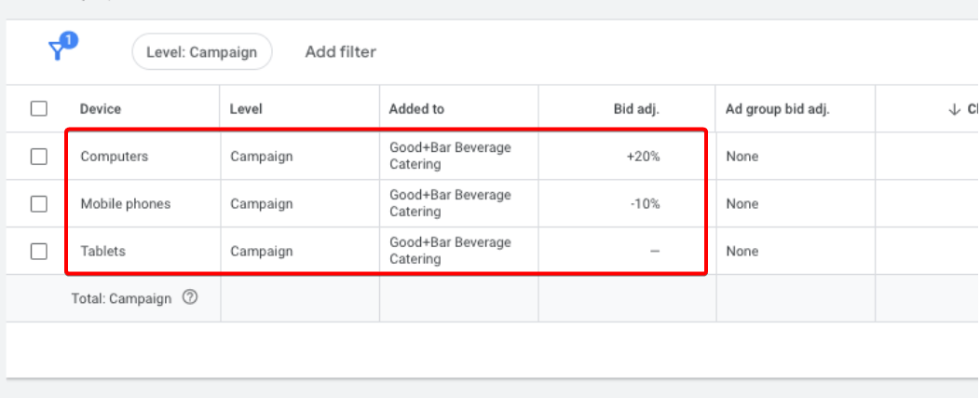Check the Mobile phones row checkbox
The height and width of the screenshot is (398, 980).
(39, 204)
